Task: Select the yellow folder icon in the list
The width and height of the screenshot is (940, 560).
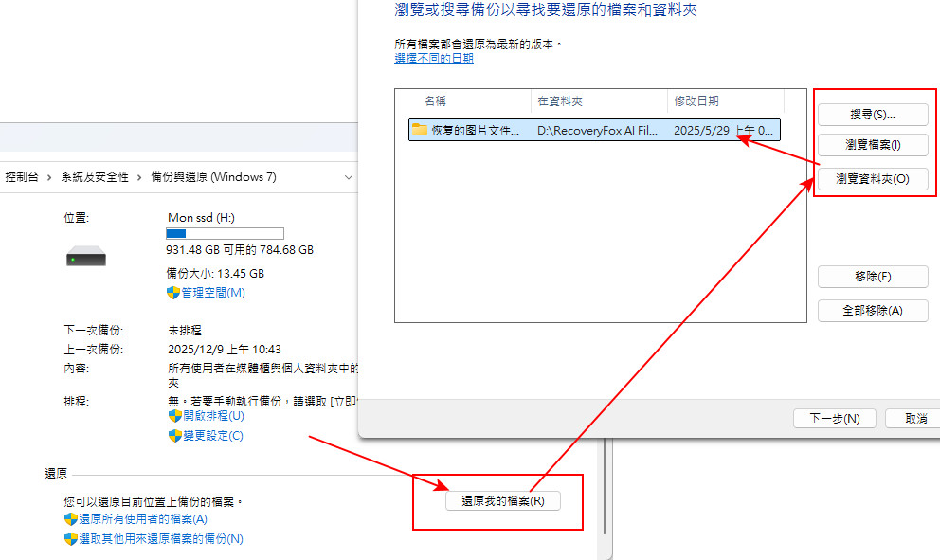Action: pos(420,130)
